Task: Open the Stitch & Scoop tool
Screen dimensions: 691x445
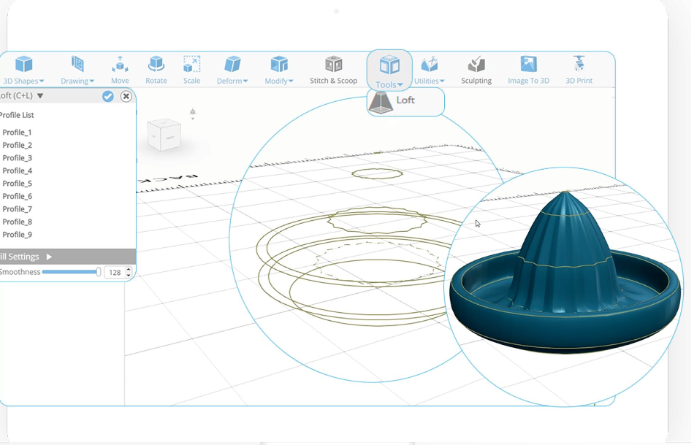Action: pos(333,70)
